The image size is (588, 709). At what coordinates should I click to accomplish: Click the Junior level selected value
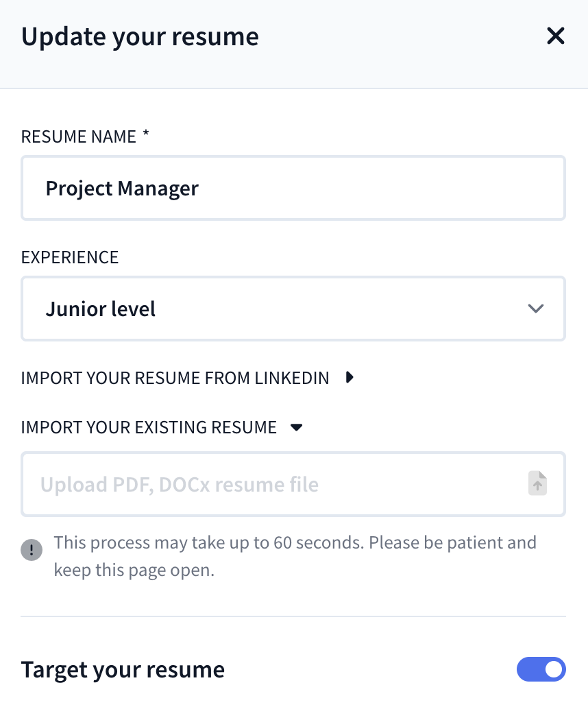click(101, 309)
